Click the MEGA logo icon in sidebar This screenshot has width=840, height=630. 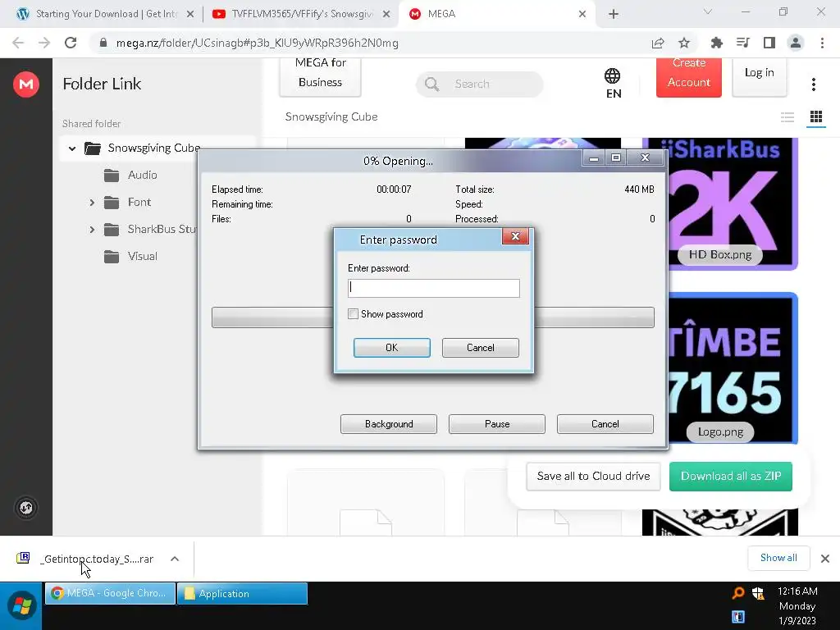pyautogui.click(x=26, y=84)
